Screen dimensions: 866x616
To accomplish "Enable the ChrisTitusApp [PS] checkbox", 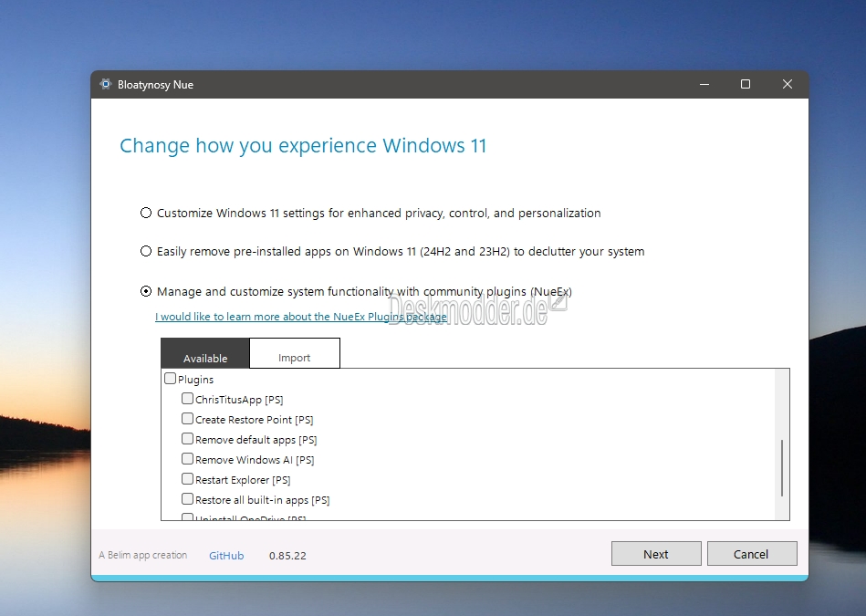I will pos(187,398).
